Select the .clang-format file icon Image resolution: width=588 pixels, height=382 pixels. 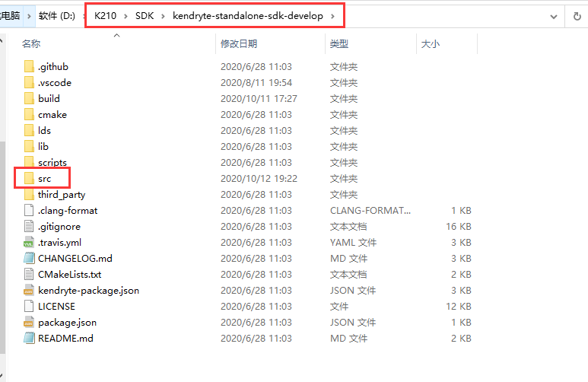[x=29, y=210]
